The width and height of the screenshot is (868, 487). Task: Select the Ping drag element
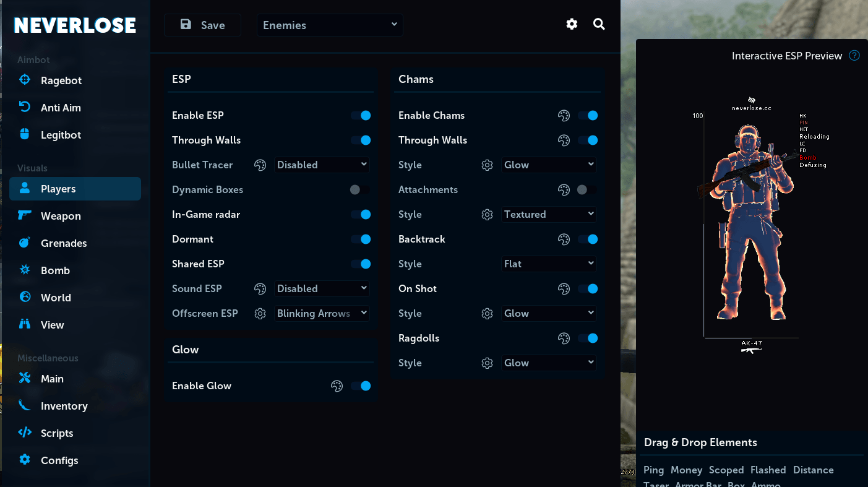[653, 470]
